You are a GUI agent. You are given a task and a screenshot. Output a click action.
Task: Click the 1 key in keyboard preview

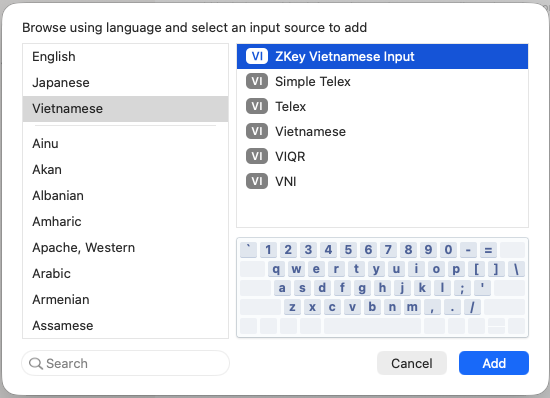(x=268, y=250)
